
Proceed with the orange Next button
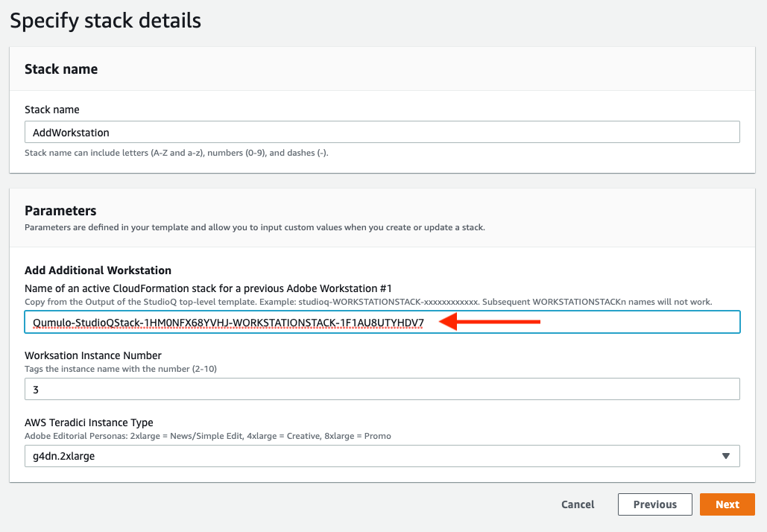tap(727, 504)
